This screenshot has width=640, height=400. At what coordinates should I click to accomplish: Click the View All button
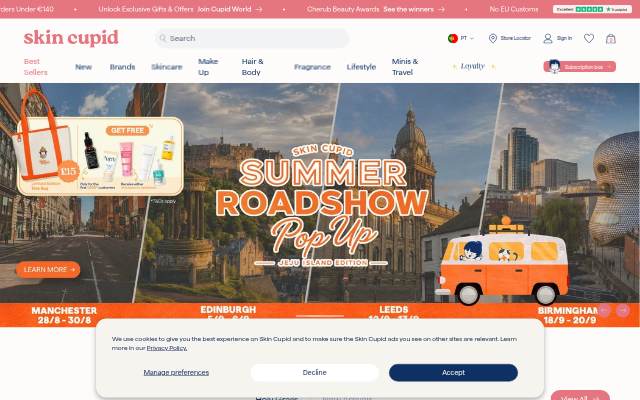[580, 396]
